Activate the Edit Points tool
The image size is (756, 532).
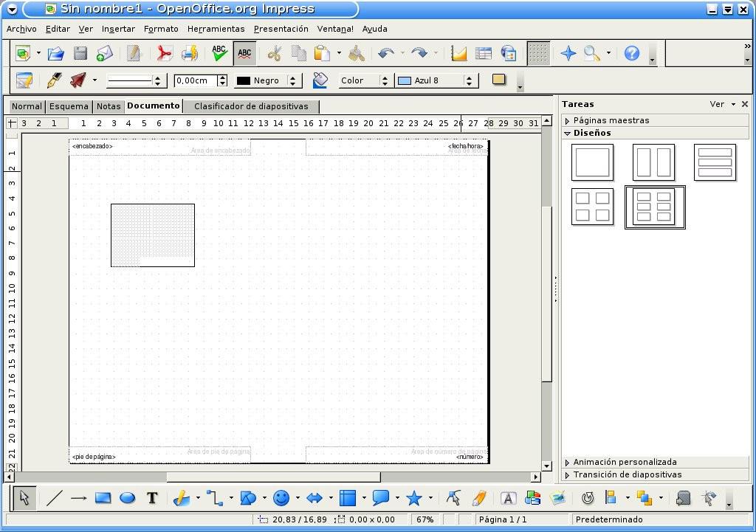453,498
